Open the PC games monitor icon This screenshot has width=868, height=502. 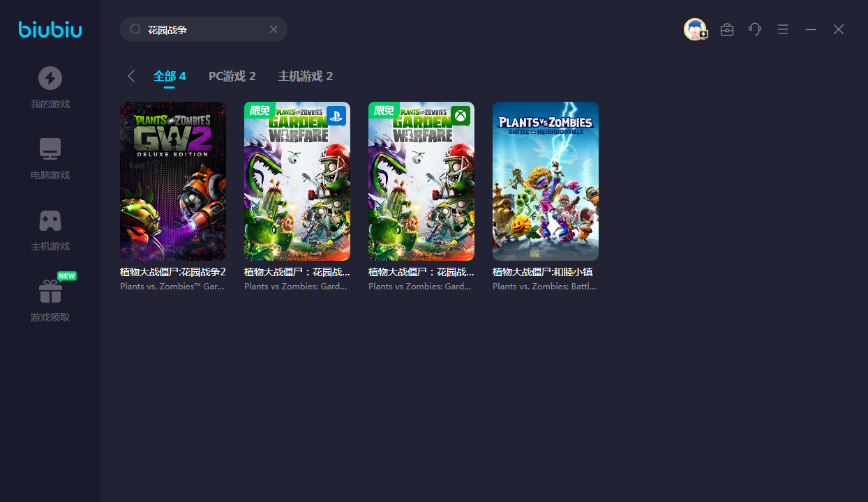[x=50, y=149]
